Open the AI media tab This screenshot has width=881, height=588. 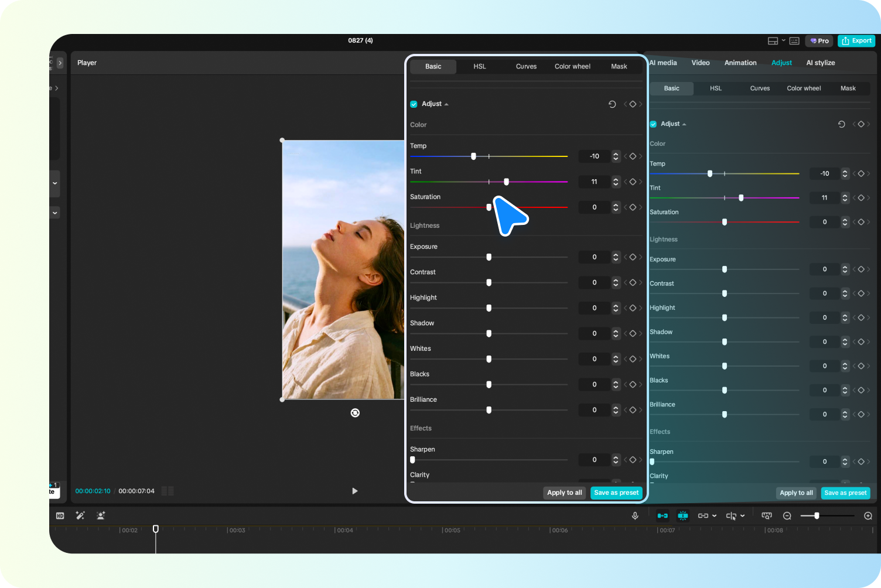(x=663, y=63)
